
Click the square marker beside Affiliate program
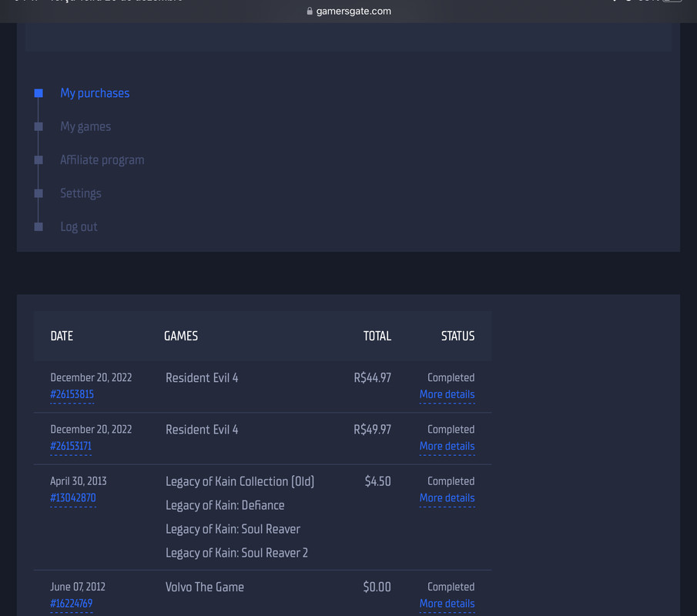click(39, 159)
